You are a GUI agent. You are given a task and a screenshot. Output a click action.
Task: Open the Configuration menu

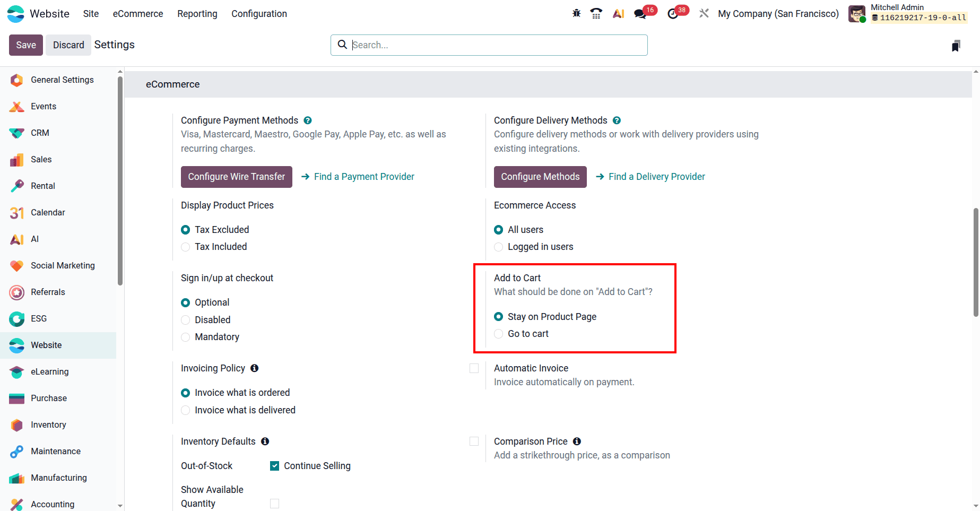tap(259, 14)
